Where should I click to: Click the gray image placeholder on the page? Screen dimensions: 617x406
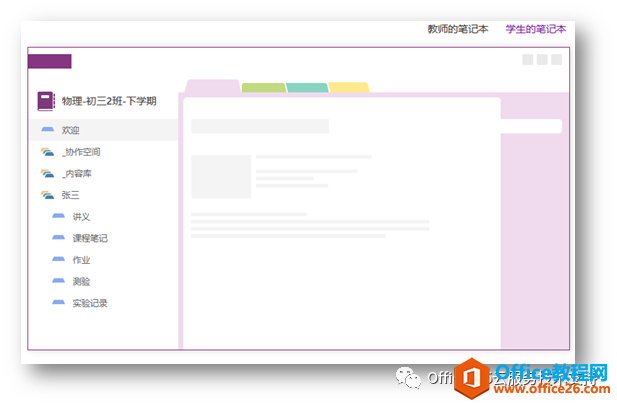click(221, 176)
